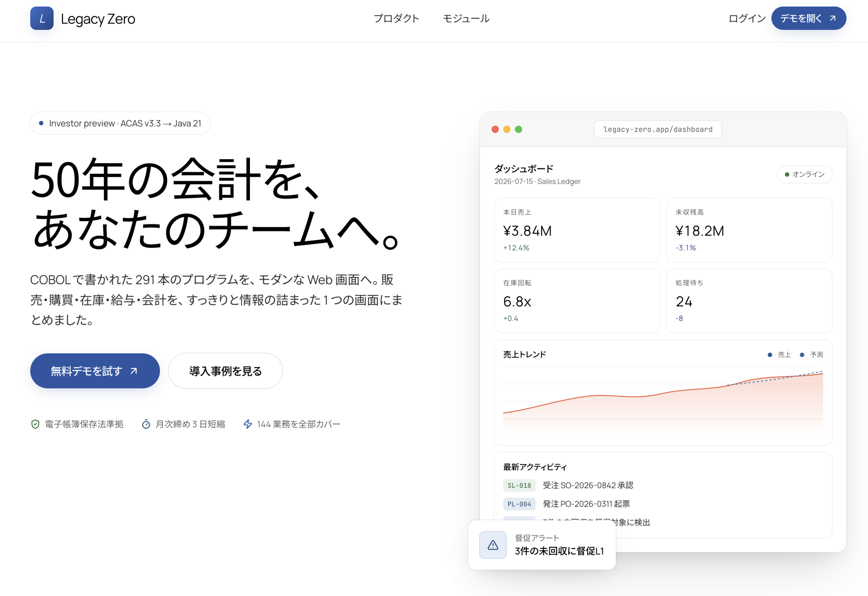868x596 pixels.
Task: Click the shield icon beside 電子帳簿保存法準拠
Action: click(35, 424)
